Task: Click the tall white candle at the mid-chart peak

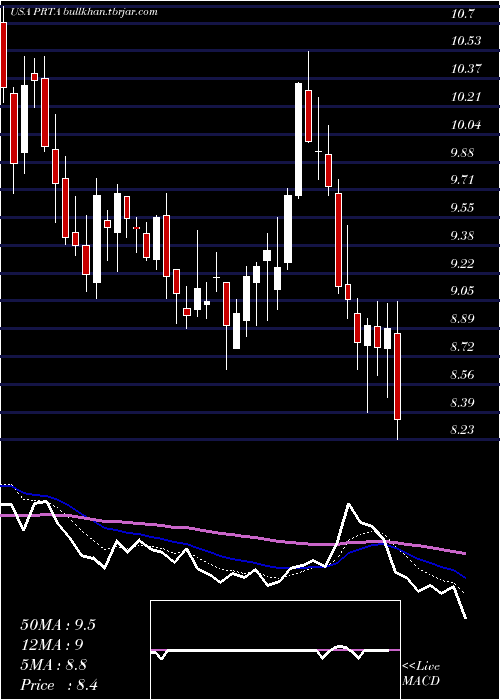Action: tap(298, 139)
